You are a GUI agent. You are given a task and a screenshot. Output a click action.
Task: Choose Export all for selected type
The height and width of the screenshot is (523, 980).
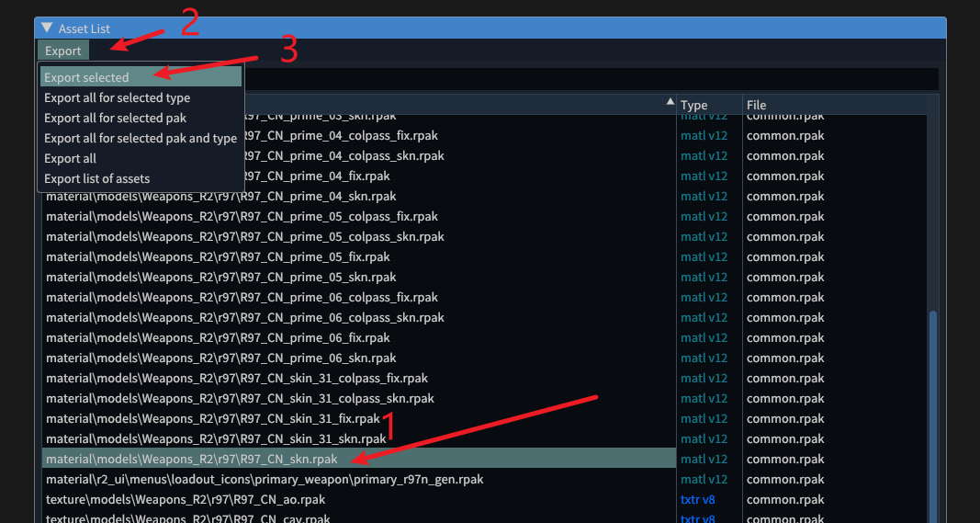coord(117,97)
